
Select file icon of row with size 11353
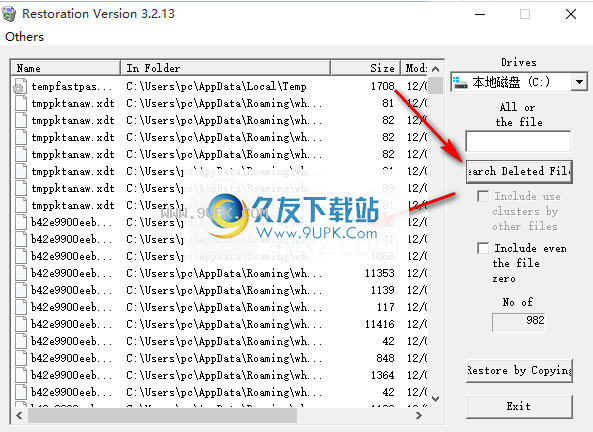[21, 273]
